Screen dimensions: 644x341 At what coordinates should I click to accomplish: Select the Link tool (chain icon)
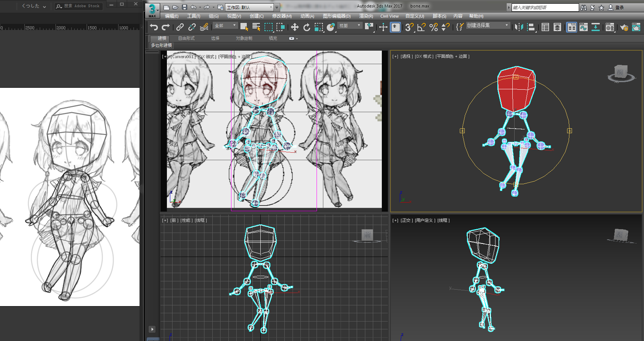point(180,27)
